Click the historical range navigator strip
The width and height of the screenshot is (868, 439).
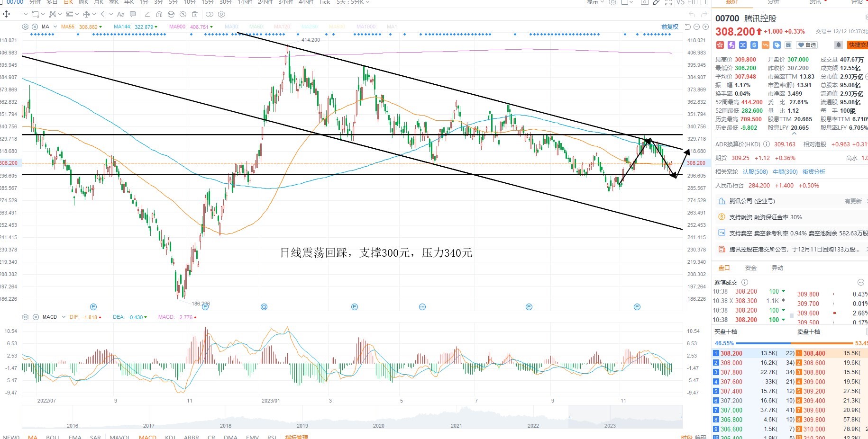pos(352,417)
